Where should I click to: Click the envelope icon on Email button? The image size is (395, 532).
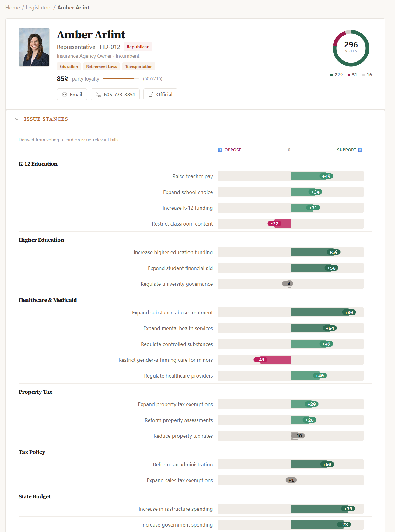[65, 95]
